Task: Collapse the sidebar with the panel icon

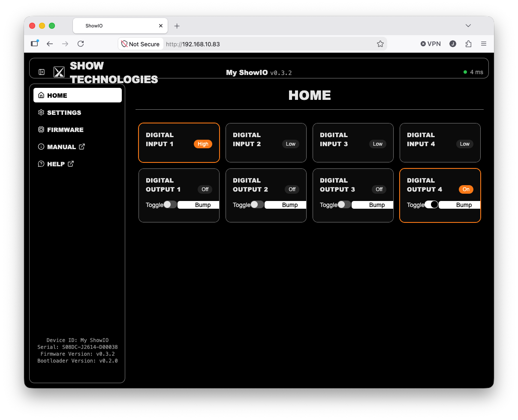Action: [42, 72]
